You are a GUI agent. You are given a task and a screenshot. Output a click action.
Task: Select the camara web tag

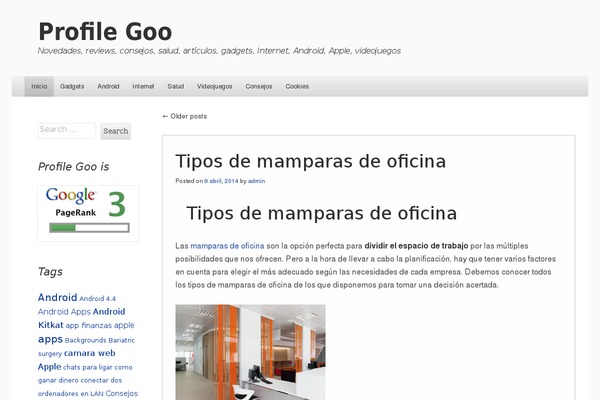(90, 353)
